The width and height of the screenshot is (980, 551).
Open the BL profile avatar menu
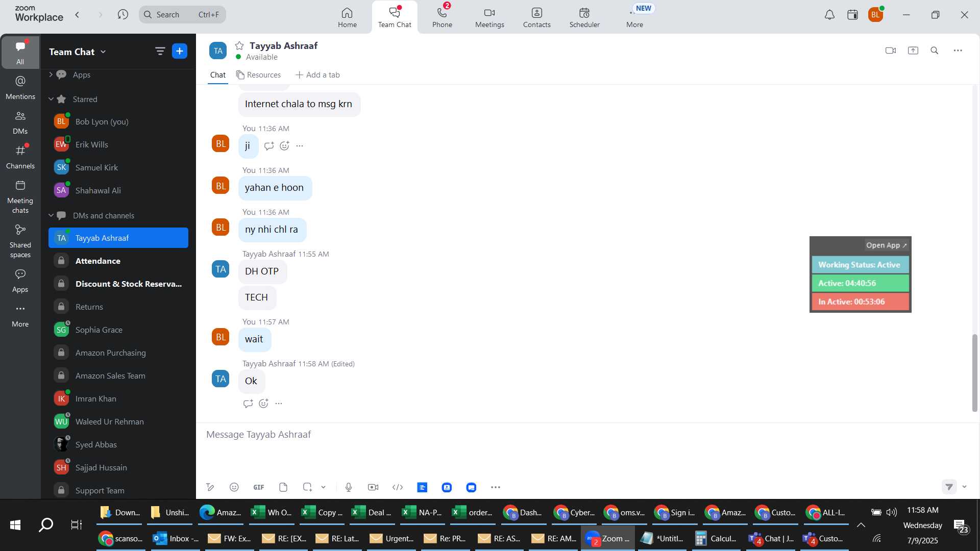click(875, 15)
